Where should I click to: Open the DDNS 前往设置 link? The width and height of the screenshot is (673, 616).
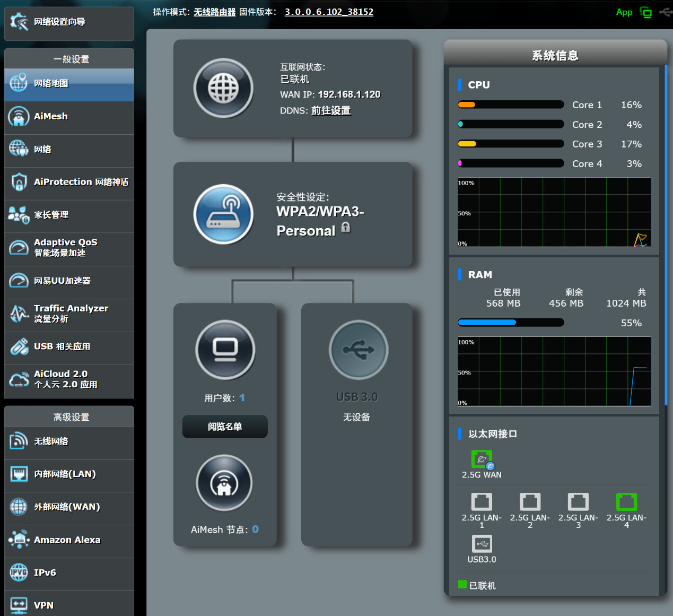click(x=331, y=110)
